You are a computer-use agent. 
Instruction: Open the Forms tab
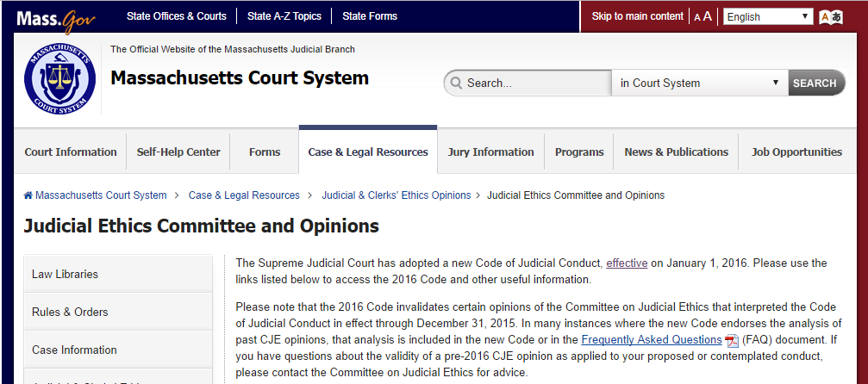pos(265,152)
